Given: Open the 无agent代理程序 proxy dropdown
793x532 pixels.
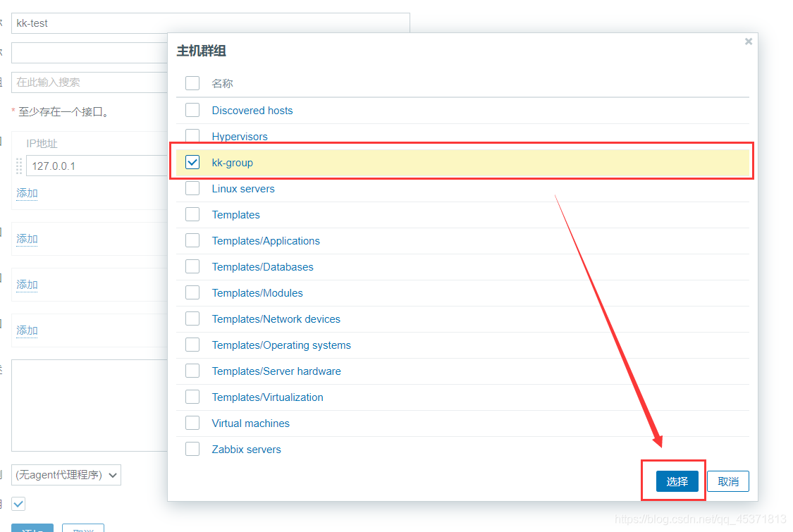Looking at the screenshot, I should [x=66, y=475].
